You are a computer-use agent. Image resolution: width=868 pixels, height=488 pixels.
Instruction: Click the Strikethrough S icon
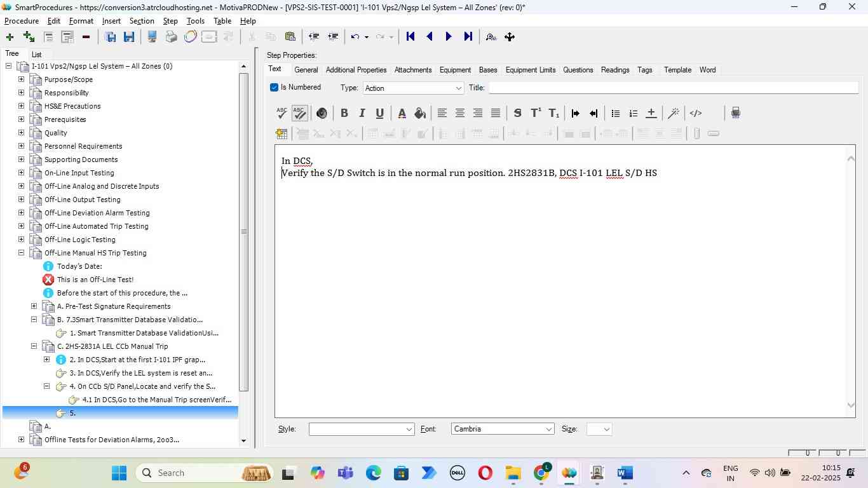click(x=517, y=113)
